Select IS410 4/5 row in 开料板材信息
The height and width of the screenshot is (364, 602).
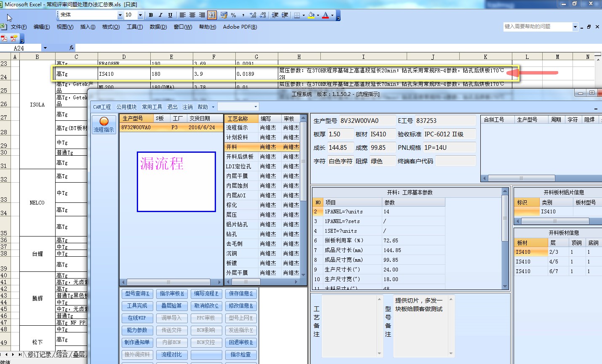coord(558,261)
